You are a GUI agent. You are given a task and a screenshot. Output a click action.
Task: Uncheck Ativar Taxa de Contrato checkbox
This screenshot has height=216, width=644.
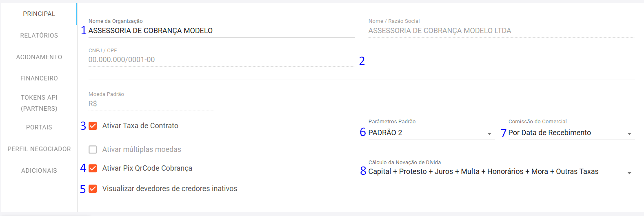(93, 126)
